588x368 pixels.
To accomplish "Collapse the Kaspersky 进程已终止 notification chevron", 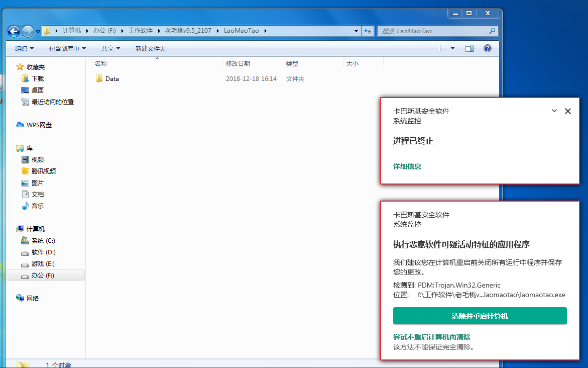I will coord(554,111).
